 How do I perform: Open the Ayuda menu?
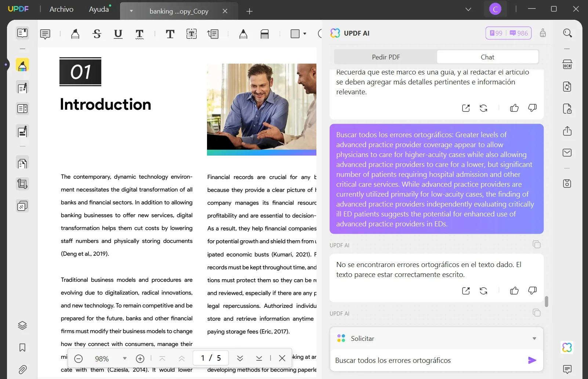coord(99,10)
